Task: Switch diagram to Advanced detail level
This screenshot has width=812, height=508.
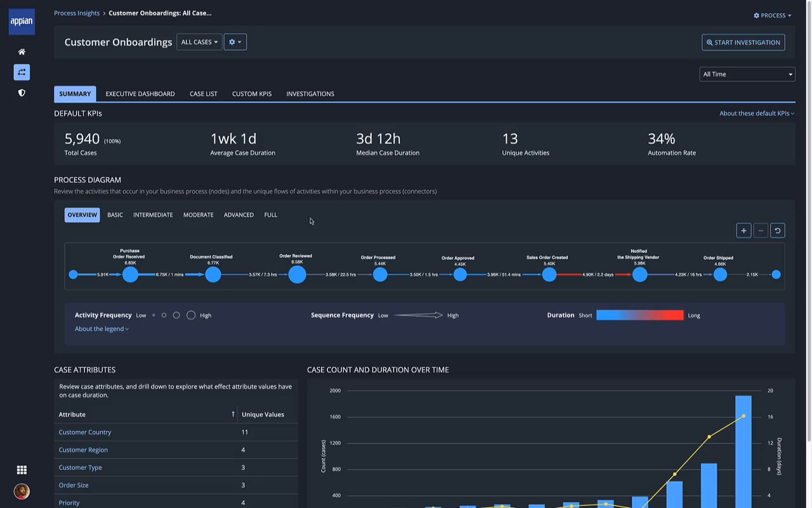Action: pos(239,215)
